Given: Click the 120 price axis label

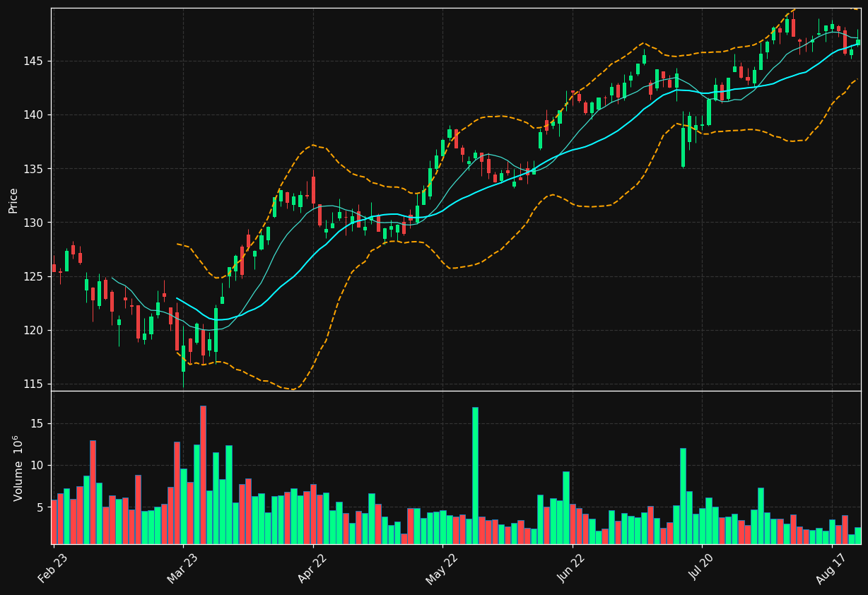Looking at the screenshot, I should [34, 330].
